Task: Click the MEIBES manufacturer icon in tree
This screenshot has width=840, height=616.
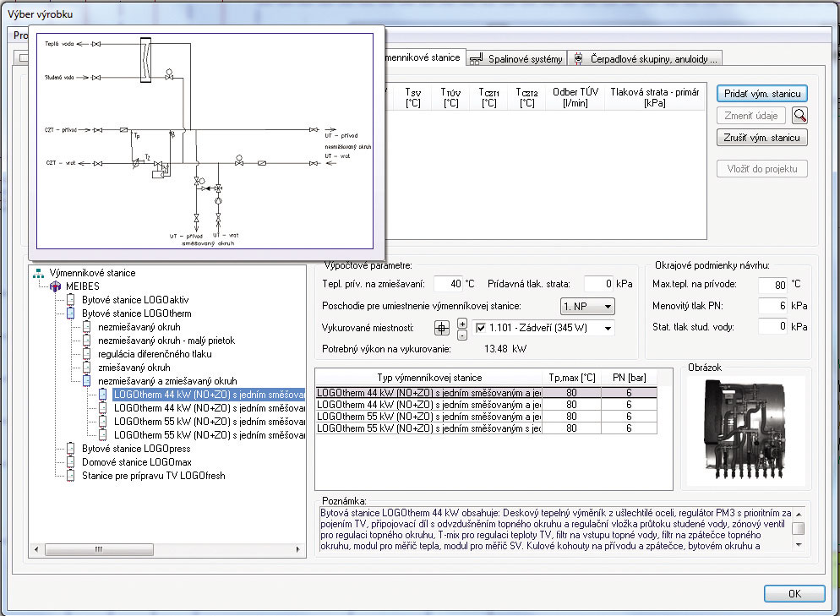Action: click(x=56, y=286)
